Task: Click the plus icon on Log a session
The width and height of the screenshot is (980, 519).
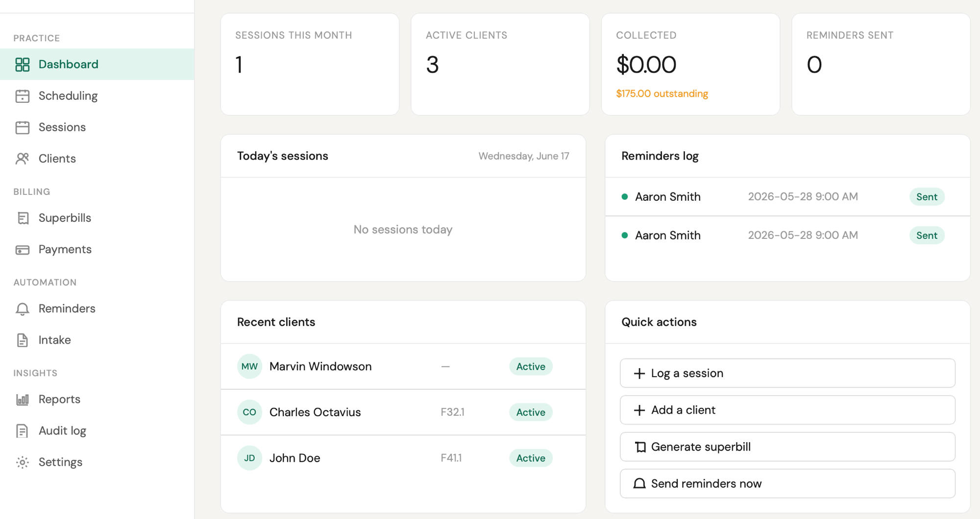Action: [639, 374]
